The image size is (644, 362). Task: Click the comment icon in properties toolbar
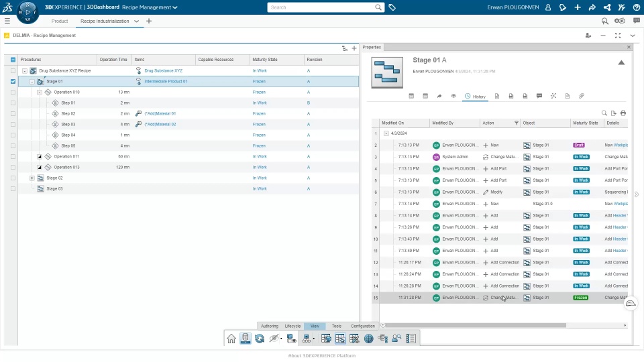click(539, 96)
